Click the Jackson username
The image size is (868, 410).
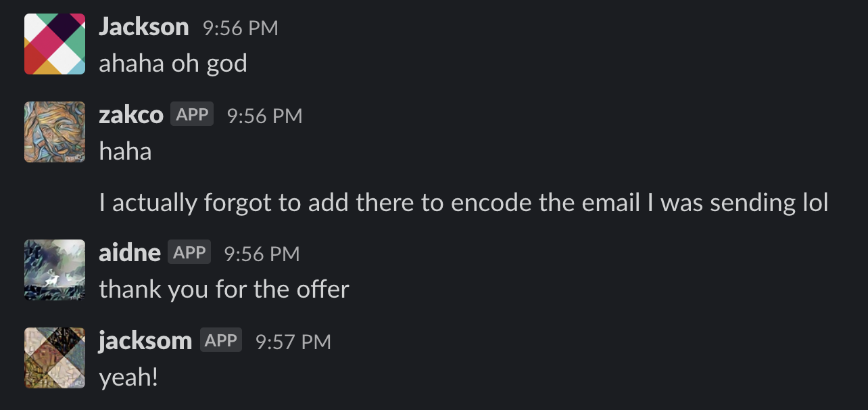tap(144, 27)
